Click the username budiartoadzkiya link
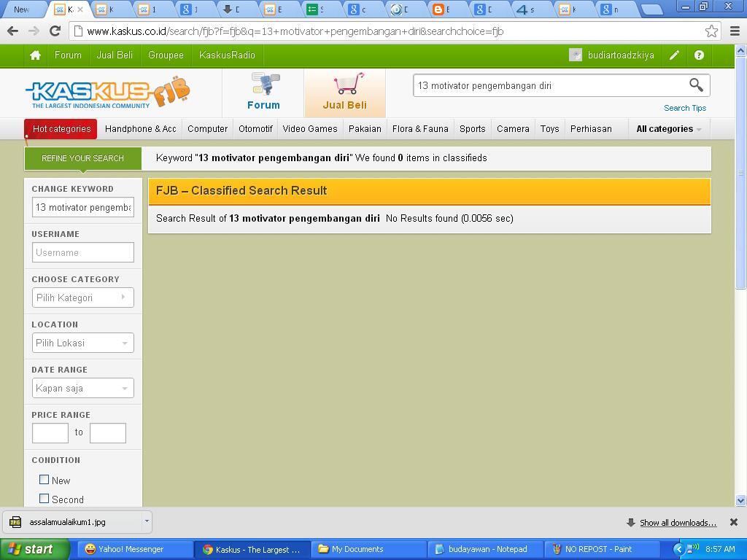 point(621,55)
